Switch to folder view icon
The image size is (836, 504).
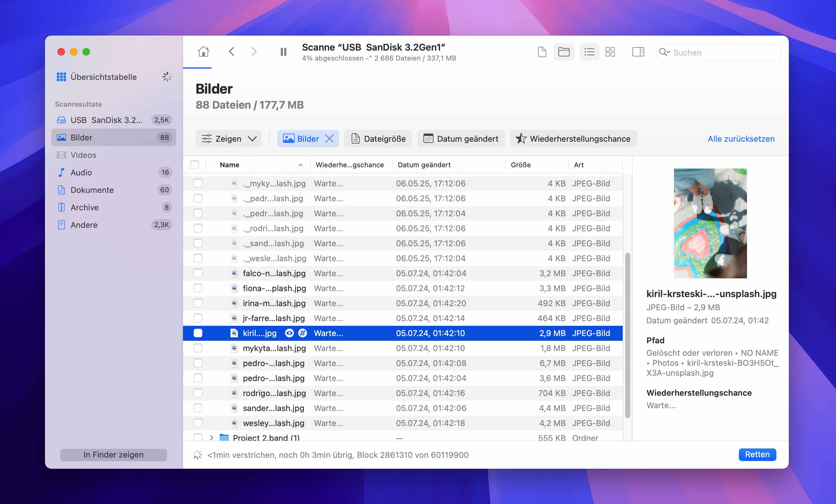coord(564,52)
